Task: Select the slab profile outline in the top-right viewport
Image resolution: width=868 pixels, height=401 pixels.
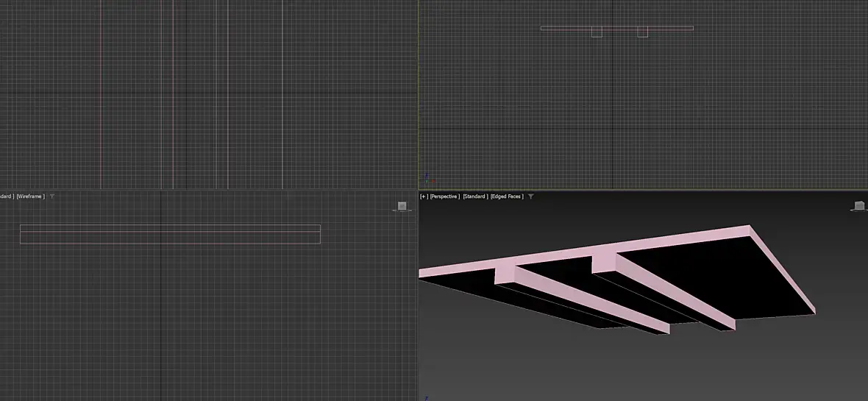Action: tap(616, 28)
